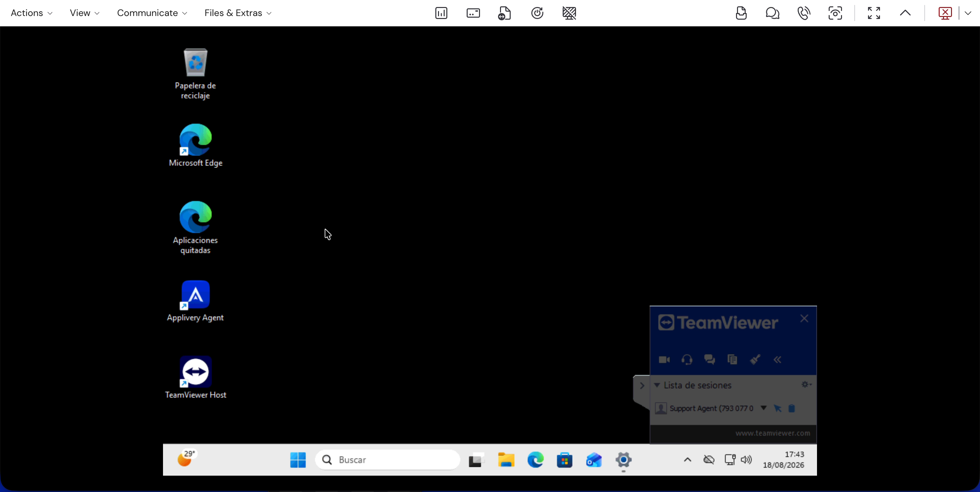Image resolution: width=980 pixels, height=492 pixels.
Task: Open chat in the TeamViewer panel
Action: point(709,360)
